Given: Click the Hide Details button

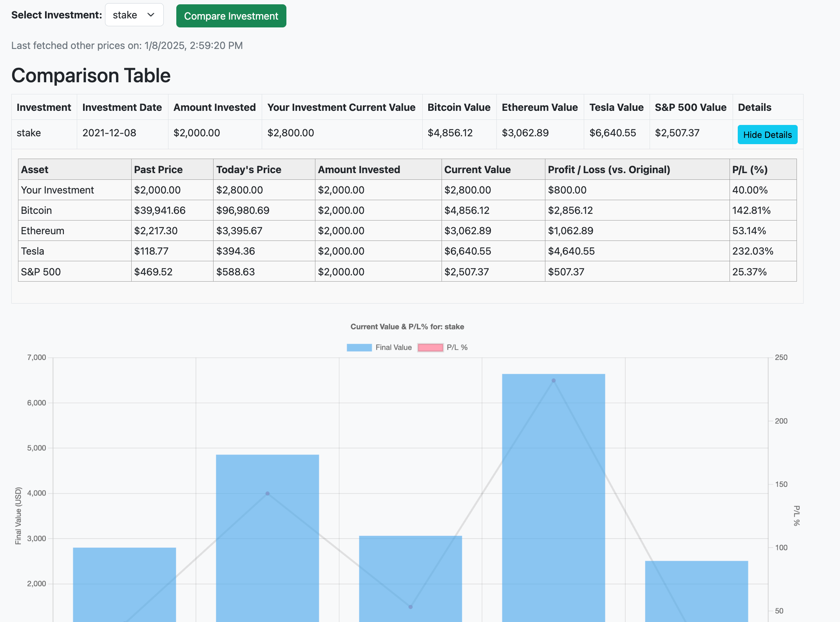Looking at the screenshot, I should pos(767,135).
